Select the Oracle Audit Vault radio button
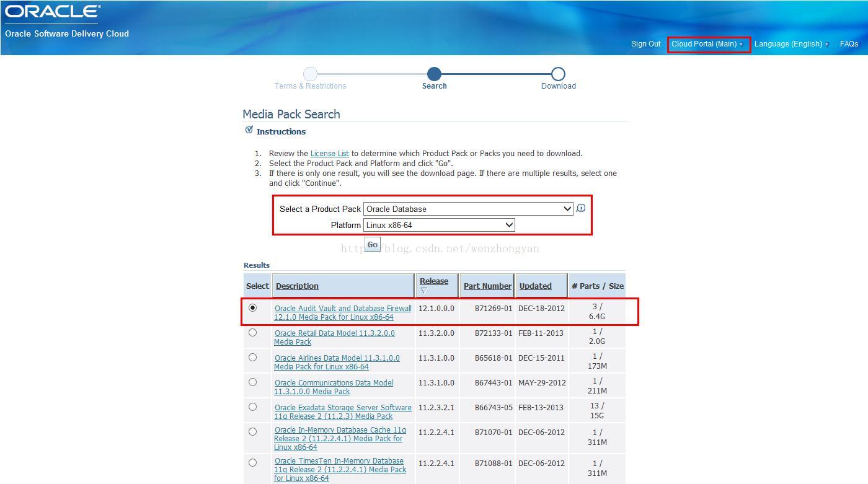This screenshot has height=484, width=868. pos(252,307)
